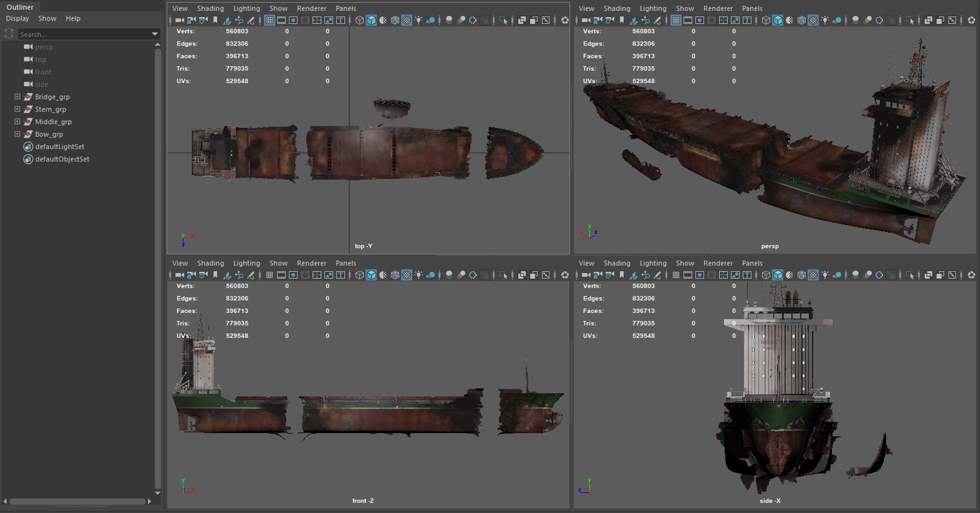Expand Bow_grp node in the Outliner
This screenshot has width=980, height=513.
[17, 134]
